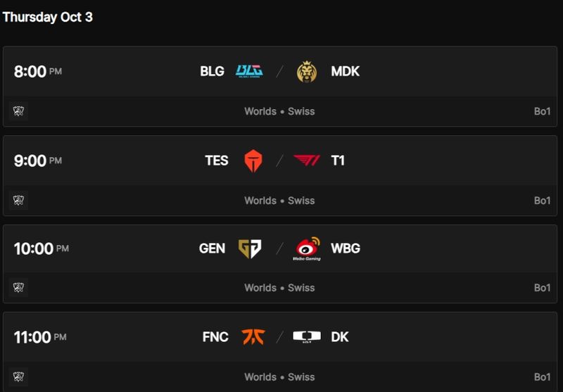Screen dimensions: 563x392
Task: Click the DK team logo
Action: pos(307,337)
